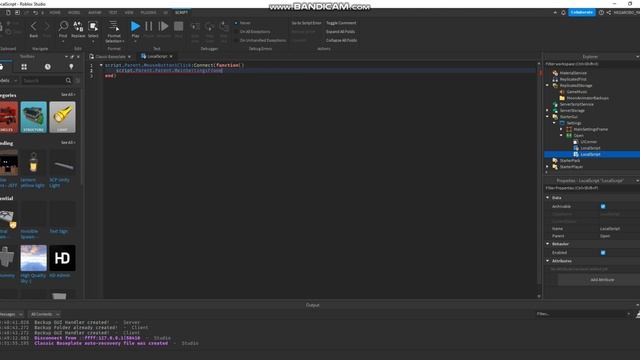Expand the ServerStorage tree node

pos(548,111)
